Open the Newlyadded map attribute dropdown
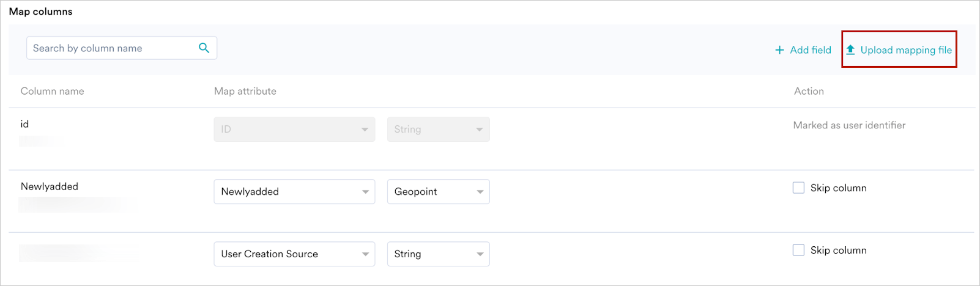 pyautogui.click(x=294, y=191)
